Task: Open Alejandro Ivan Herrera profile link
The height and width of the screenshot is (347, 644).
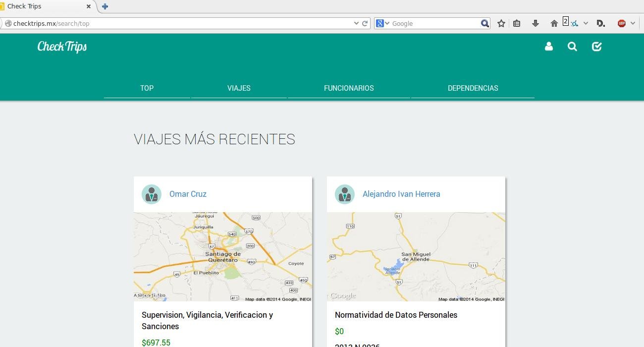Action: [x=401, y=194]
